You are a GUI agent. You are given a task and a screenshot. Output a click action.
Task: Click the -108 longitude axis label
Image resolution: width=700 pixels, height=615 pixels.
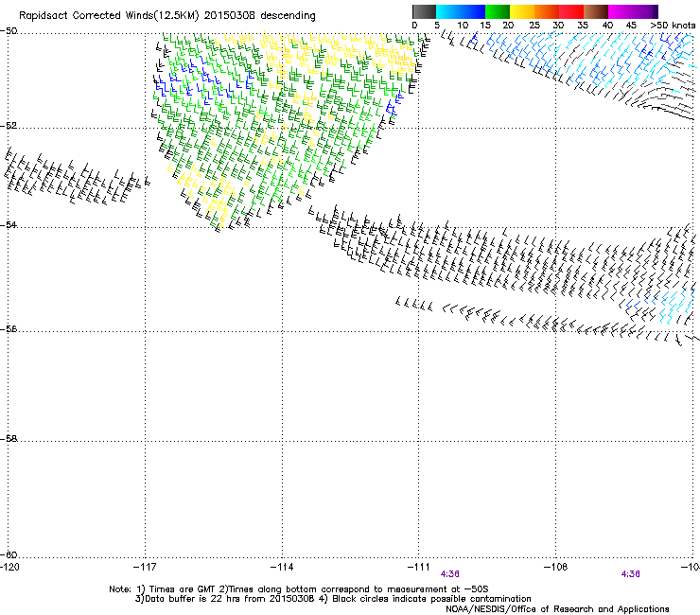point(556,567)
